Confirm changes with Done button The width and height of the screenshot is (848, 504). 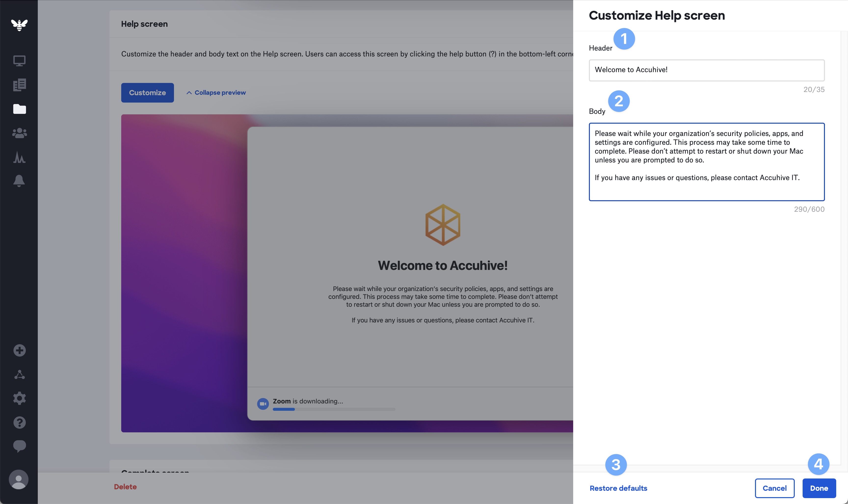(x=819, y=488)
